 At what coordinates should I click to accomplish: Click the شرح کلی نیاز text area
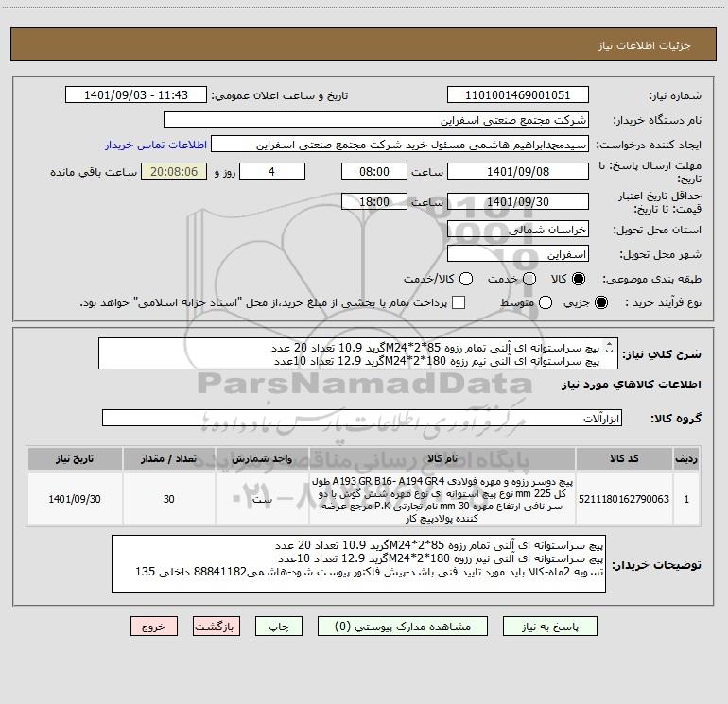pyautogui.click(x=358, y=353)
